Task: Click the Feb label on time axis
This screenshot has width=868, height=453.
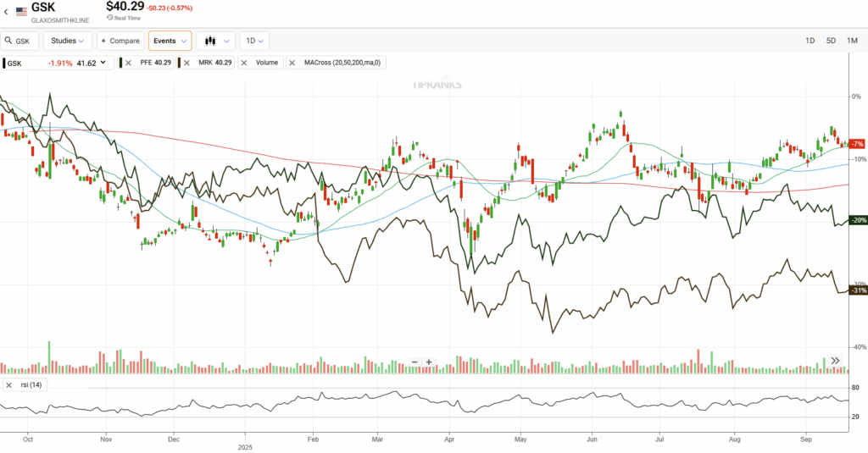Action: click(x=314, y=439)
